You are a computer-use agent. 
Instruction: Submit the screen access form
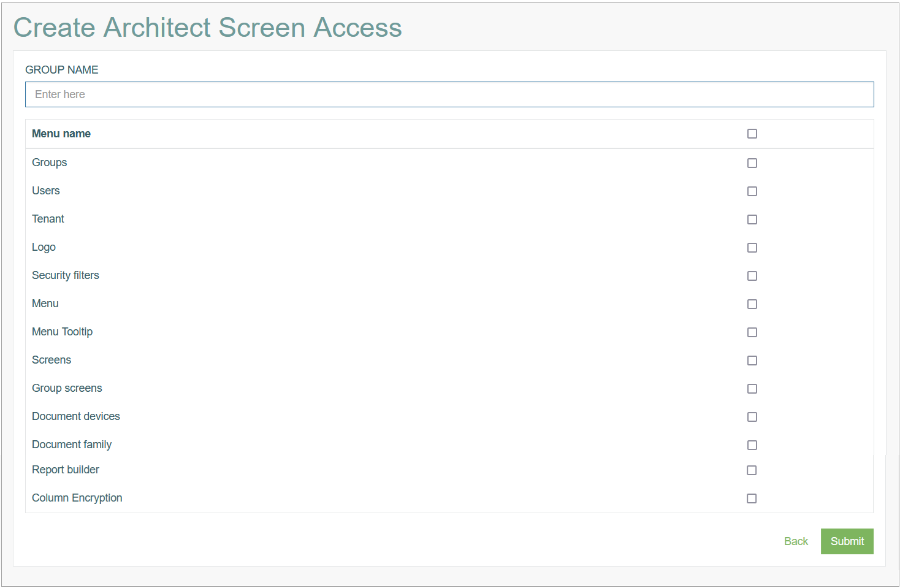(847, 541)
